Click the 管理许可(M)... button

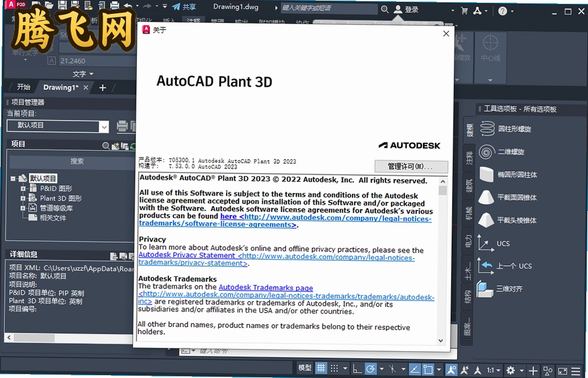[411, 166]
